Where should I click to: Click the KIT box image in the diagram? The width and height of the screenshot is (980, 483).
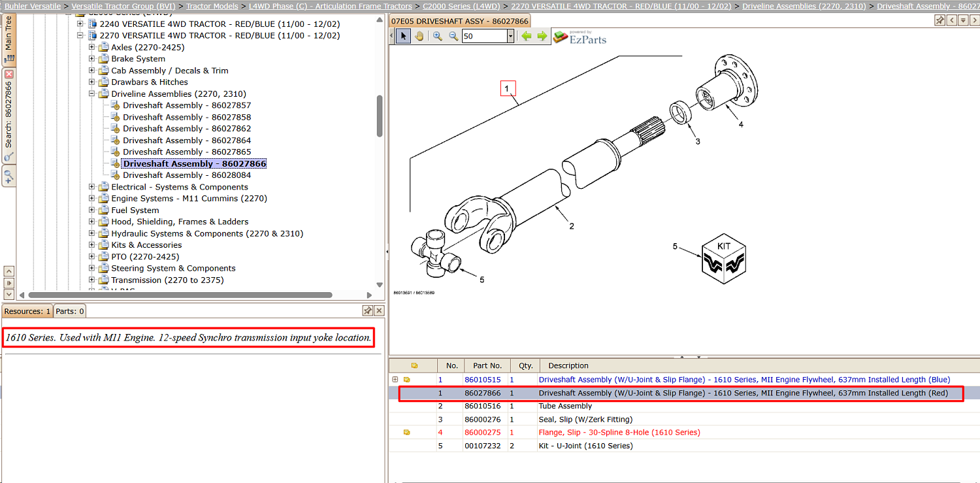click(x=724, y=258)
